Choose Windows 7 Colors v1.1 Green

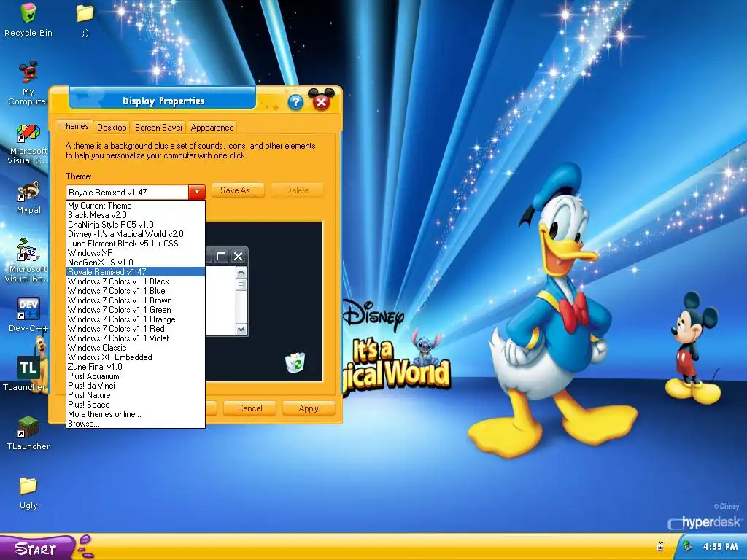136,310
